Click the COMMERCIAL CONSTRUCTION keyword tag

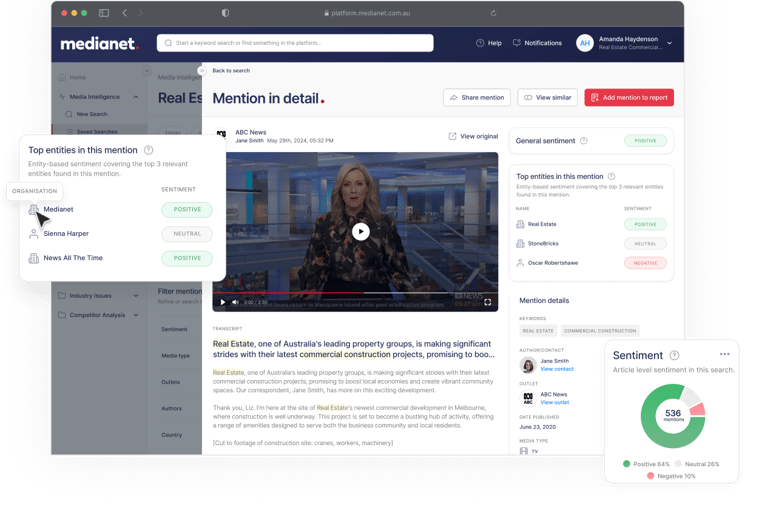click(600, 331)
